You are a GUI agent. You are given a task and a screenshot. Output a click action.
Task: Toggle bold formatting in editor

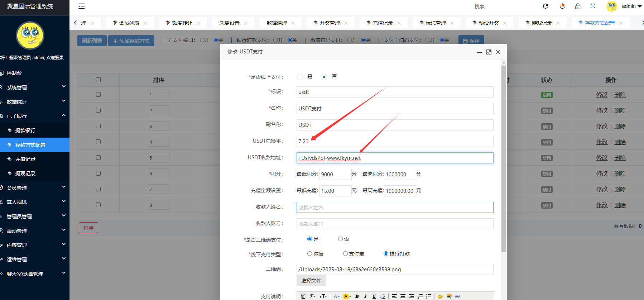(x=357, y=296)
